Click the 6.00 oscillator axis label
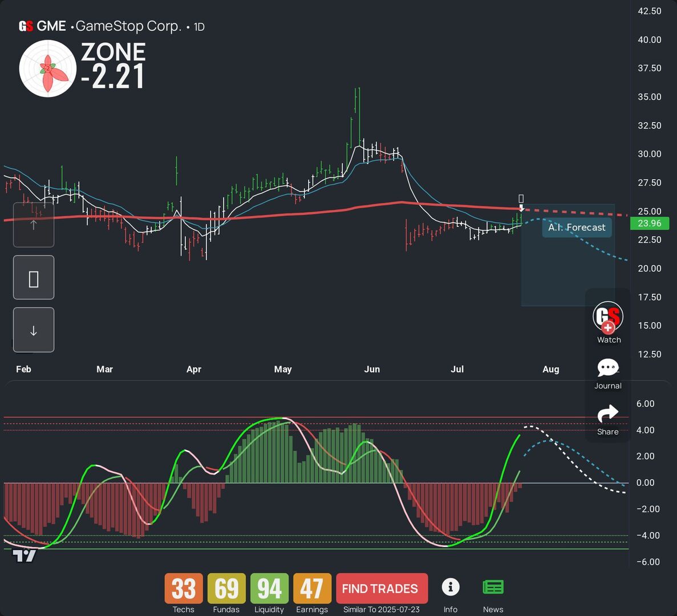Image resolution: width=677 pixels, height=616 pixels. (x=646, y=404)
